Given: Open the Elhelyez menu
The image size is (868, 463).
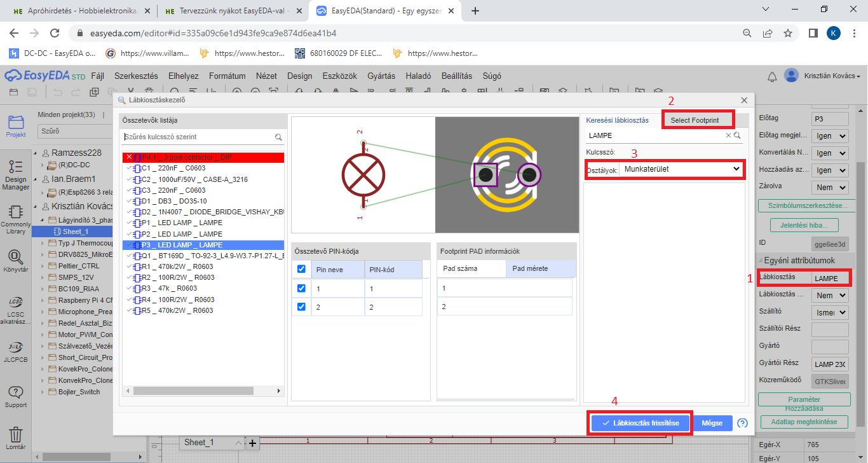Looking at the screenshot, I should coord(184,76).
